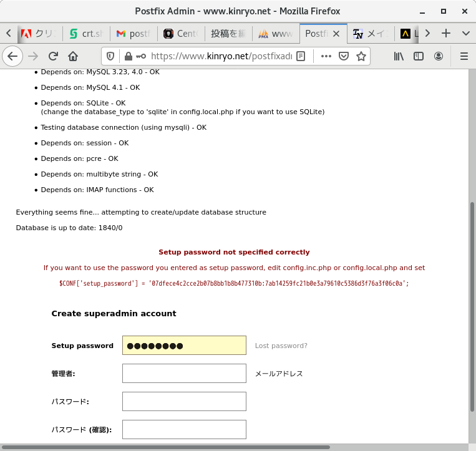Go to the Firefox Home page

pos(73,56)
